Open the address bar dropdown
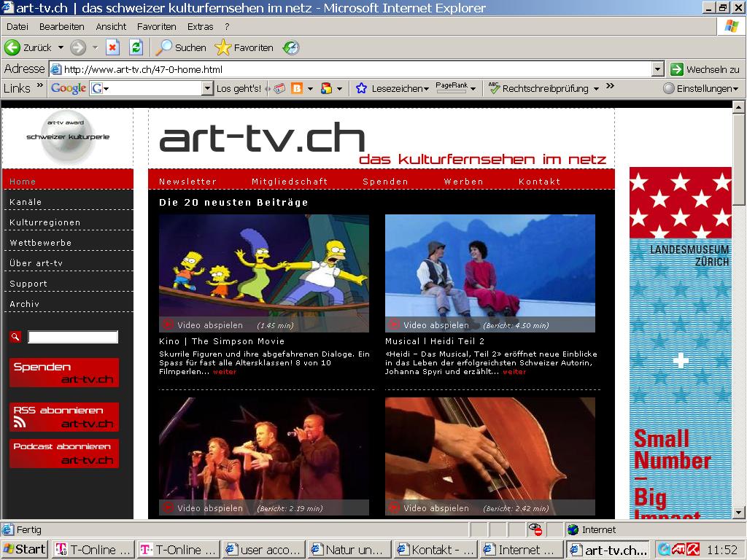747x560 pixels. tap(659, 69)
